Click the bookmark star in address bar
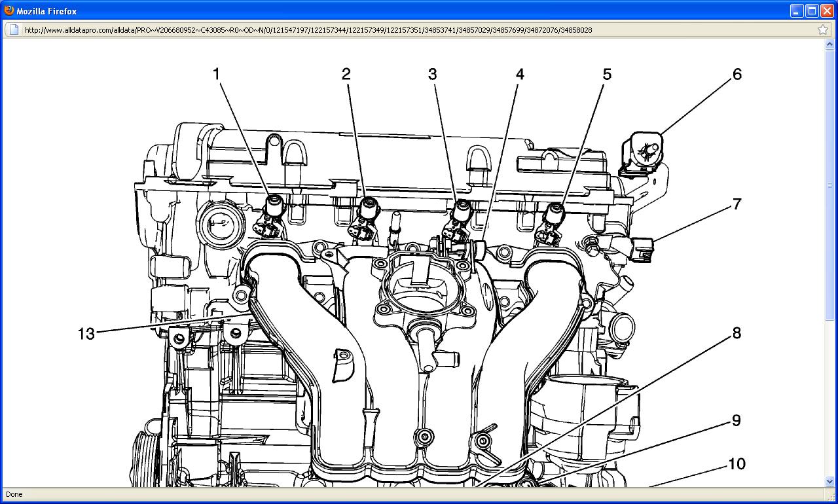 coord(823,29)
